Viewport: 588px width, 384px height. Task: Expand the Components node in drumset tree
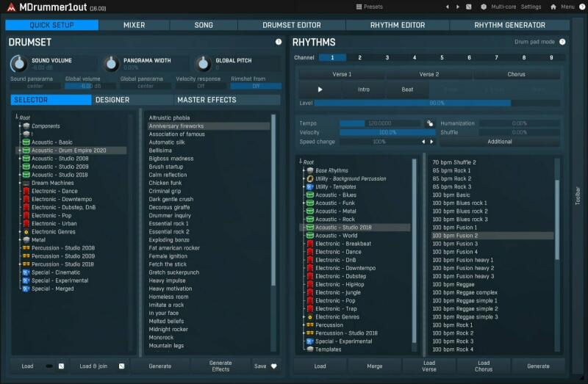20,126
